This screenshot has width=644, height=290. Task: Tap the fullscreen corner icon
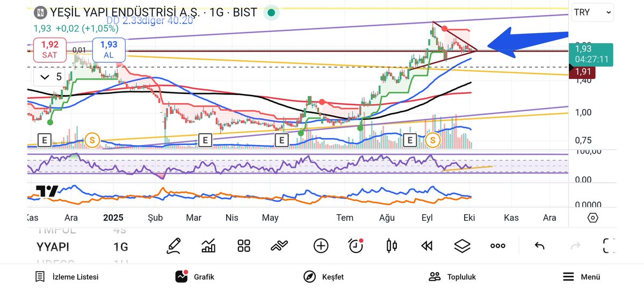point(609,246)
